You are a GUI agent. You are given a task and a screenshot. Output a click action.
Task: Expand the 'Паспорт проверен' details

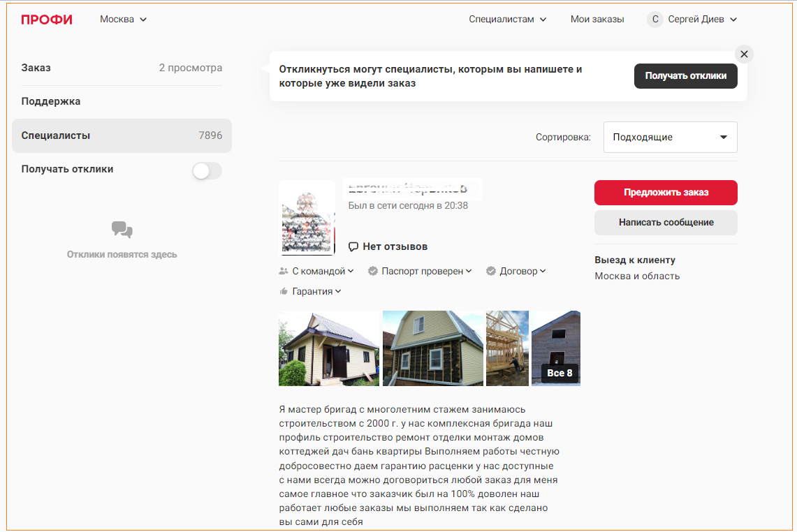pos(427,272)
